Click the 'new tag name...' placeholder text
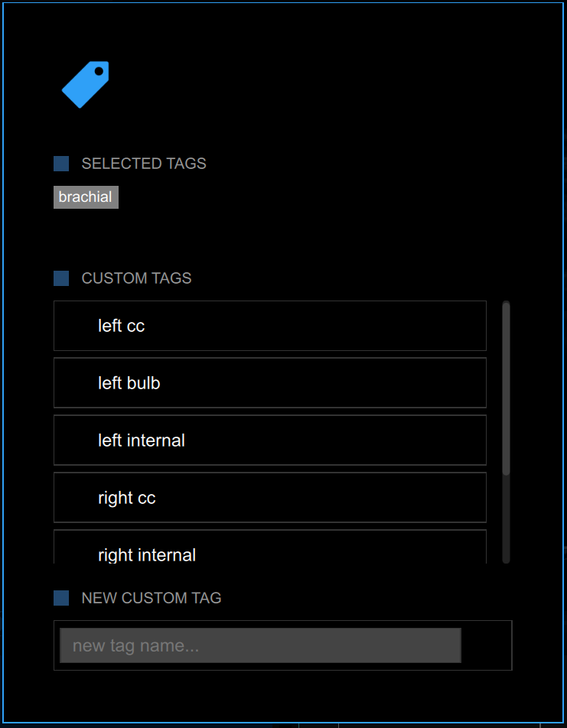Screen dimensions: 567x728 pos(136,646)
